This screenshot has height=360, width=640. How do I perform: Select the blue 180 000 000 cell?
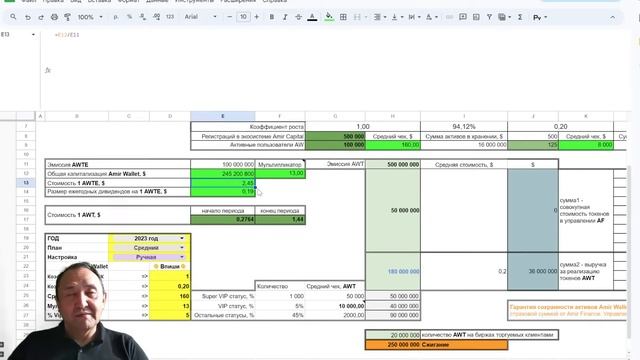393,271
